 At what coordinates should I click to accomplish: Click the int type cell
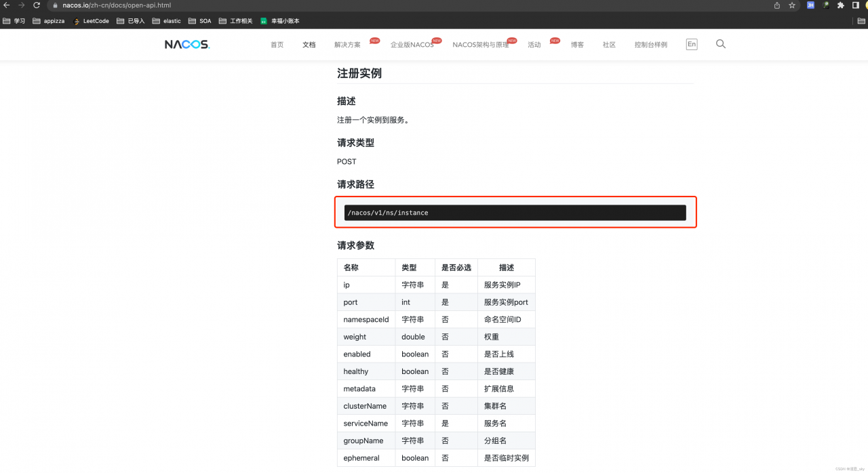tap(415, 302)
